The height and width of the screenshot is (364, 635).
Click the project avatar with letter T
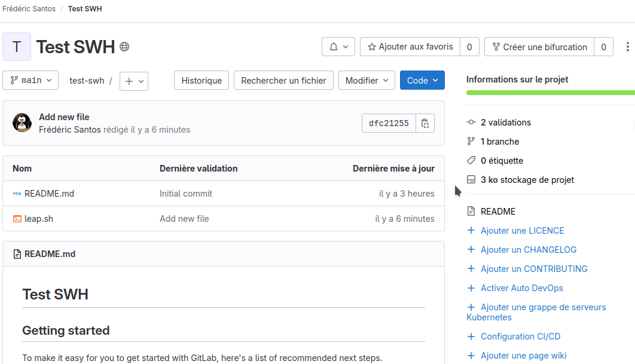pos(16,47)
